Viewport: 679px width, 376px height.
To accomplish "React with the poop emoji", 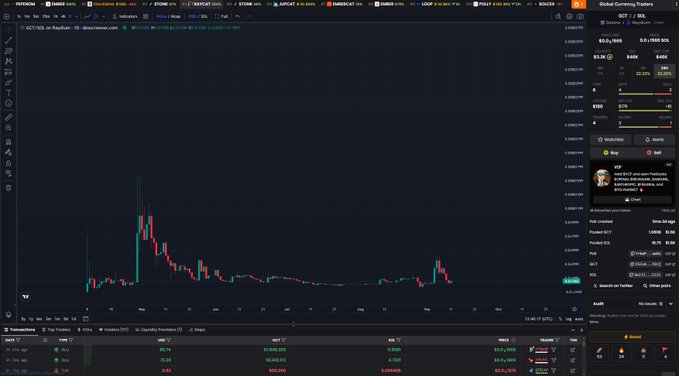I will coord(643,353).
